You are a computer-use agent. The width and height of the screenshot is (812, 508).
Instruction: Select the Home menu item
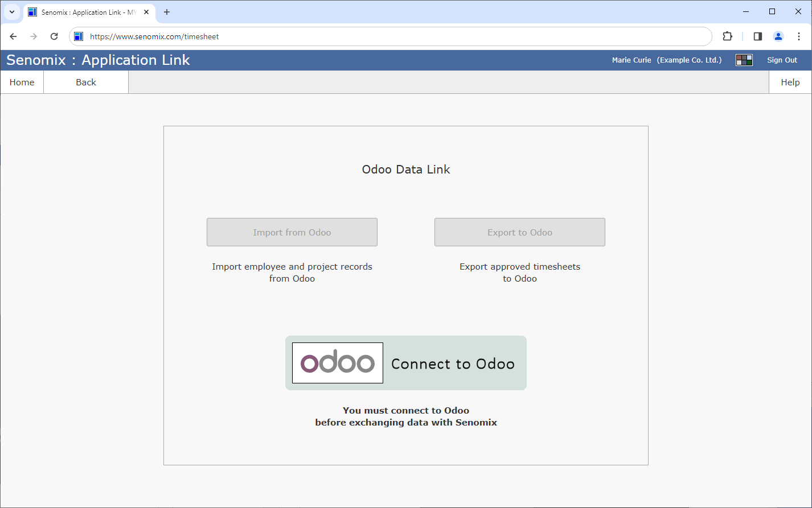[x=22, y=82]
